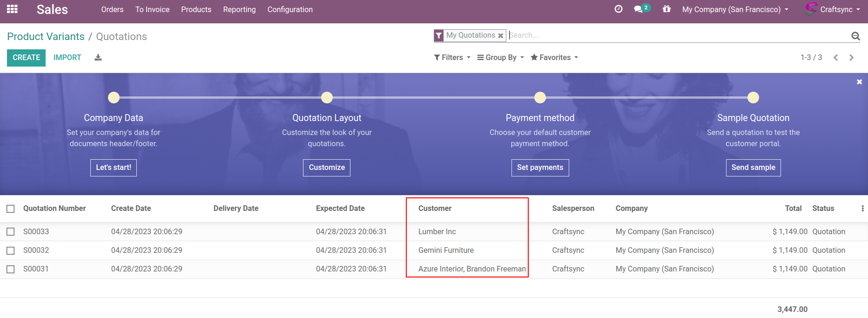Click the search magnifier icon
This screenshot has height=318, width=868.
coord(855,36)
